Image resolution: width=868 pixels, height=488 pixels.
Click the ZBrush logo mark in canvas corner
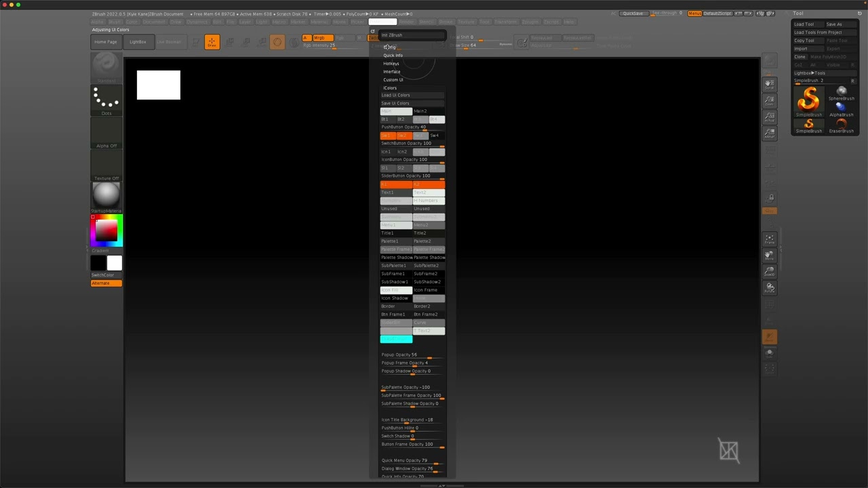[x=729, y=451]
